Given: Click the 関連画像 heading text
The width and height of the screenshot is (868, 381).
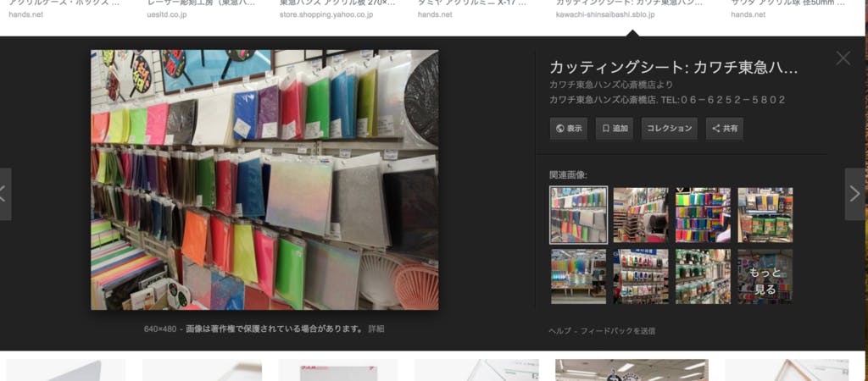Looking at the screenshot, I should pos(568,174).
